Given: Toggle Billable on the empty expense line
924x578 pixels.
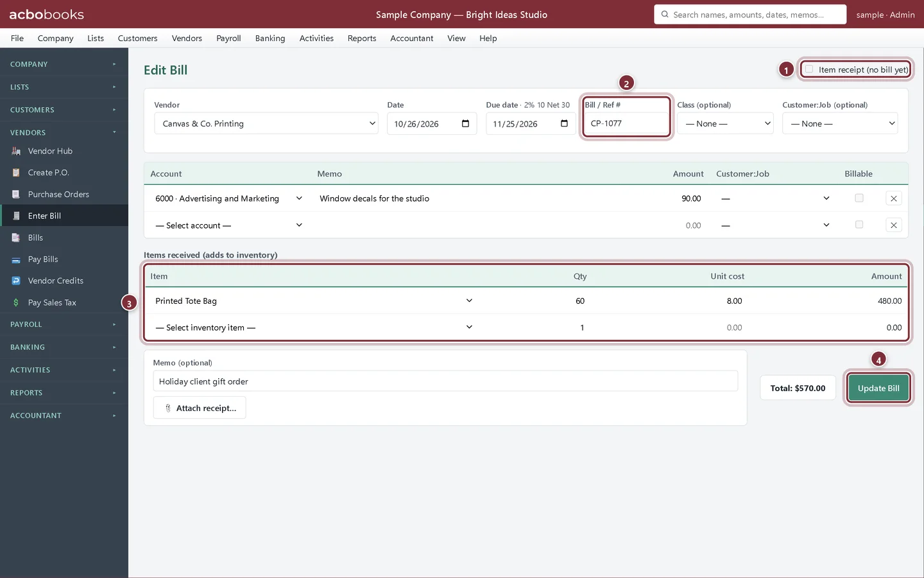Looking at the screenshot, I should 859,225.
